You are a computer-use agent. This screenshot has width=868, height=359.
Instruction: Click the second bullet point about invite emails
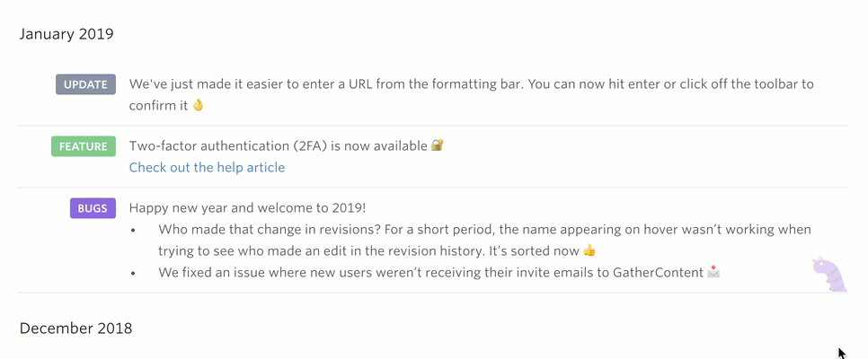click(133, 273)
